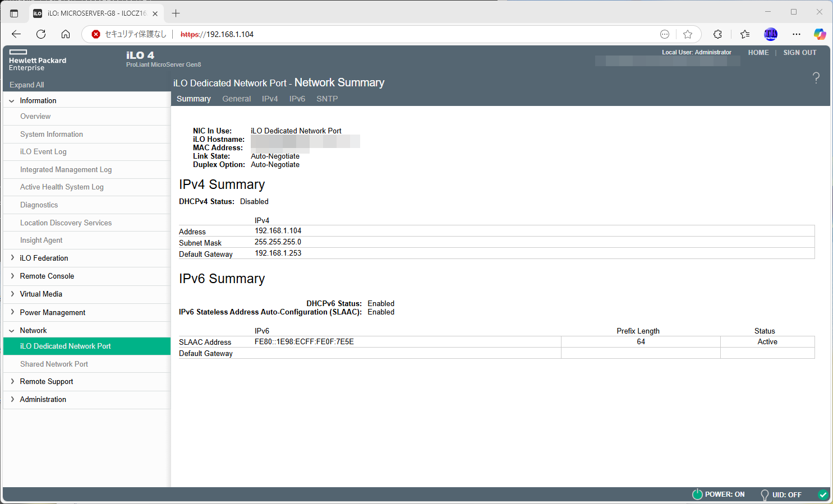The height and width of the screenshot is (504, 833).
Task: Collapse the Network section
Action: [12, 331]
